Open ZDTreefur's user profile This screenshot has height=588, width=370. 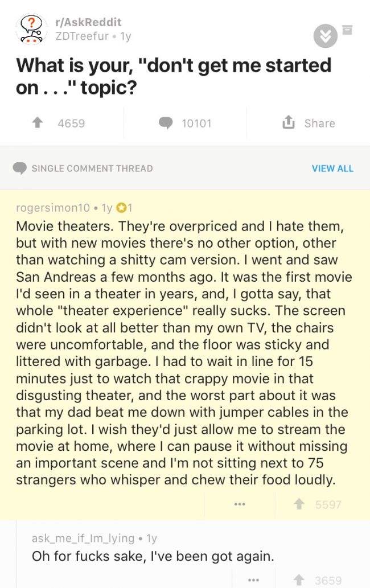tap(82, 36)
